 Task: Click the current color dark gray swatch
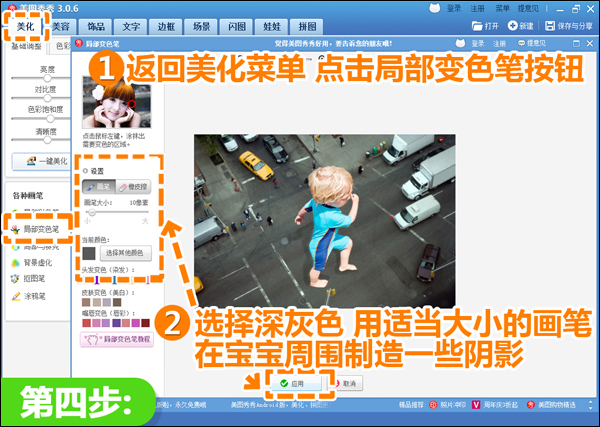(x=89, y=253)
